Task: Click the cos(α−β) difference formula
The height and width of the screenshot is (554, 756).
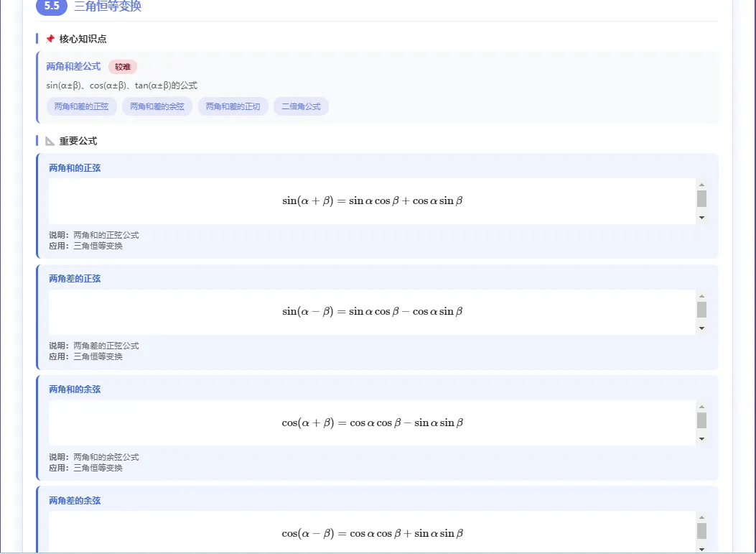Action: 372,533
